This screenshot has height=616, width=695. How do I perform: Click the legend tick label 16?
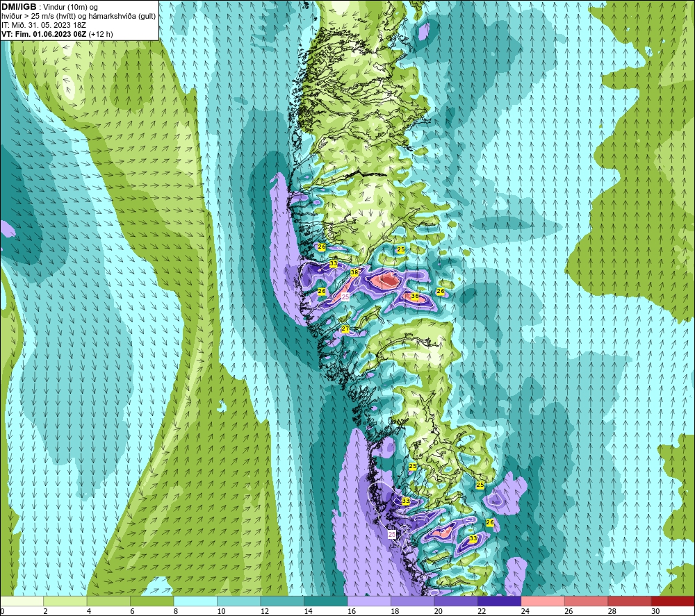point(352,612)
